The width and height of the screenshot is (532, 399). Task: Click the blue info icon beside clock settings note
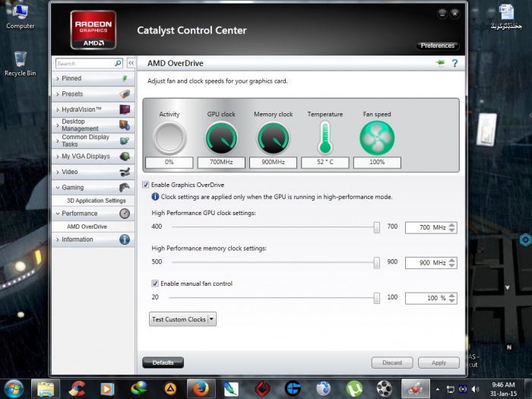click(x=155, y=197)
